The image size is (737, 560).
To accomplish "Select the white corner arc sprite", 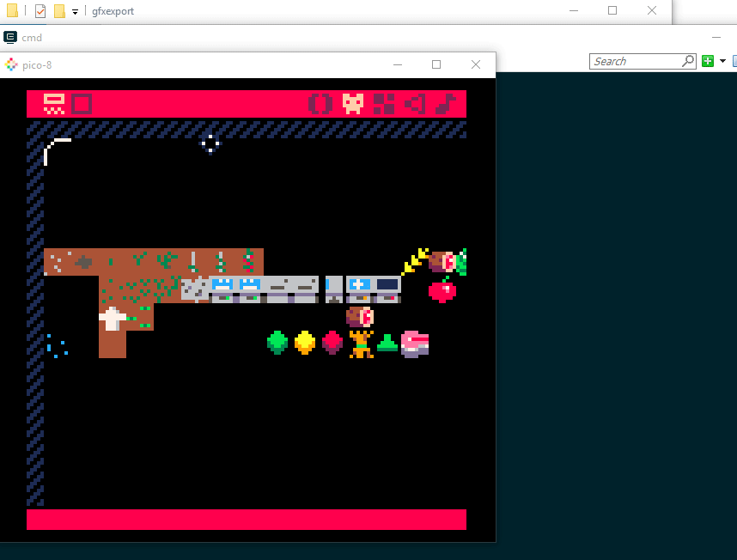I will (58, 152).
